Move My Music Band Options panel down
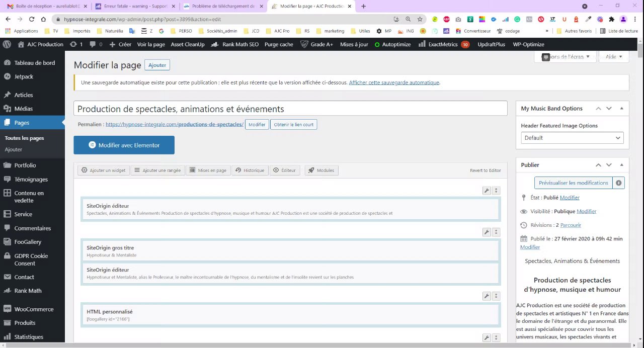The image size is (644, 348). (609, 109)
